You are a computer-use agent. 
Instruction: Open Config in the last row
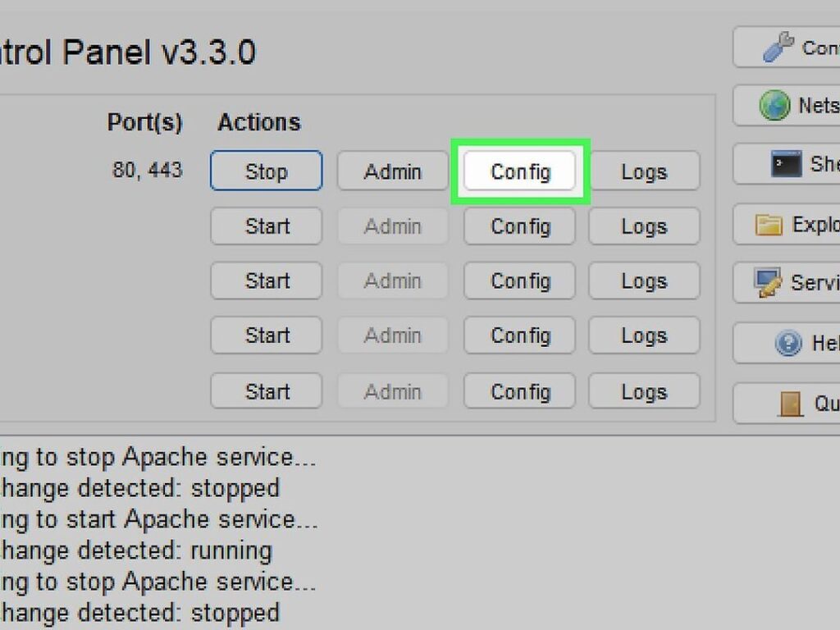(x=520, y=391)
